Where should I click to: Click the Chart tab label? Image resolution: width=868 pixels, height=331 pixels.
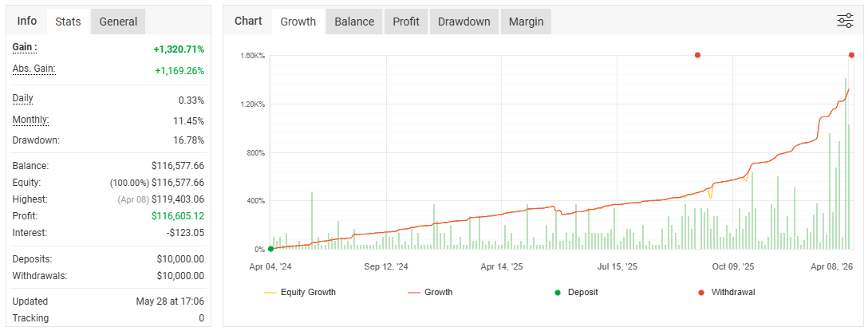coord(248,21)
